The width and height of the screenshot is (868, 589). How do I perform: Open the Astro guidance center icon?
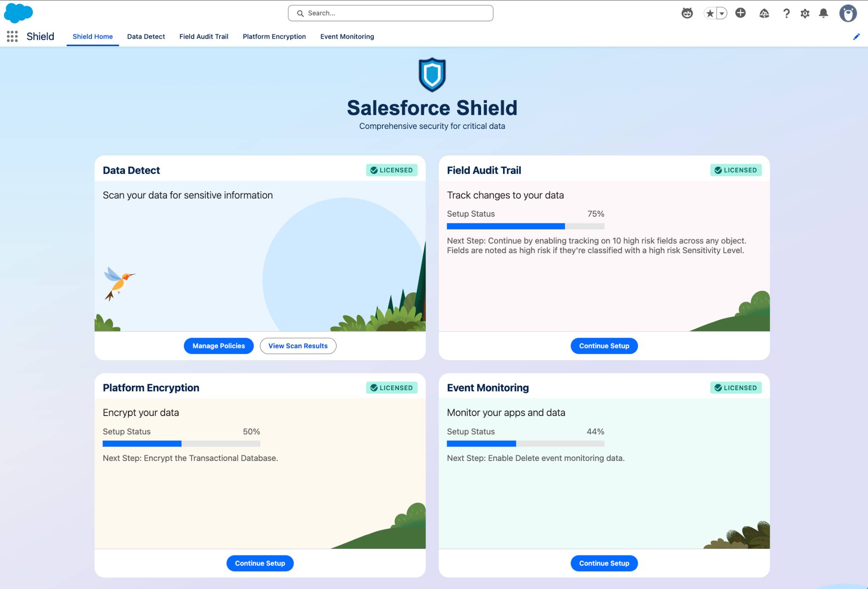687,13
